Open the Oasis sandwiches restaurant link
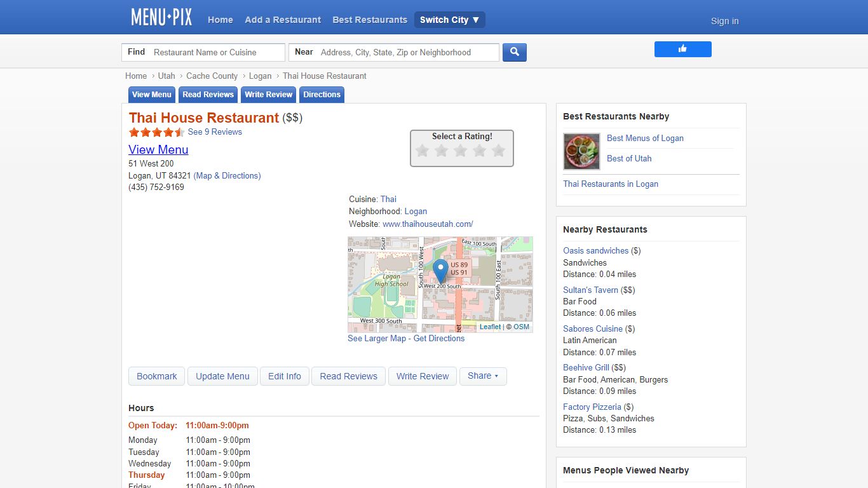Viewport: 868px width, 488px height. pos(595,250)
